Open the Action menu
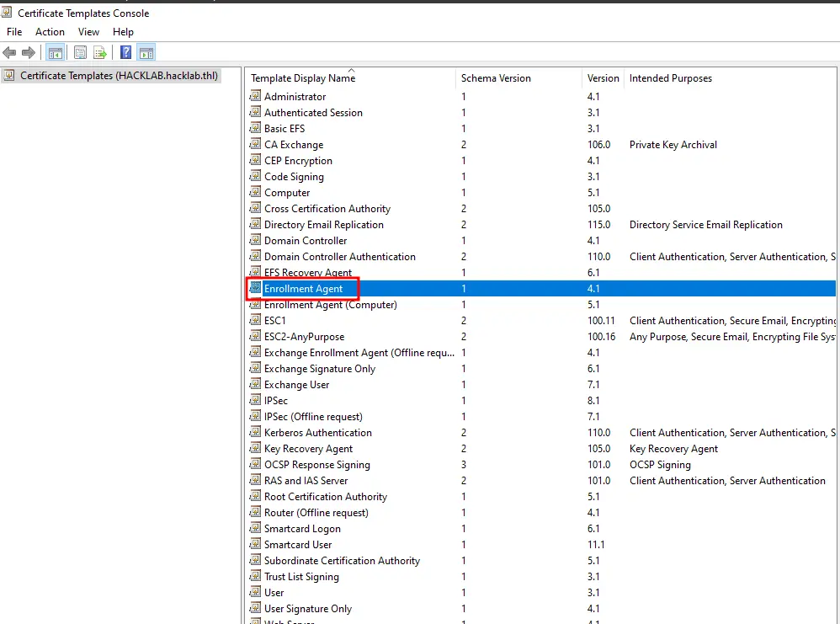 click(50, 32)
